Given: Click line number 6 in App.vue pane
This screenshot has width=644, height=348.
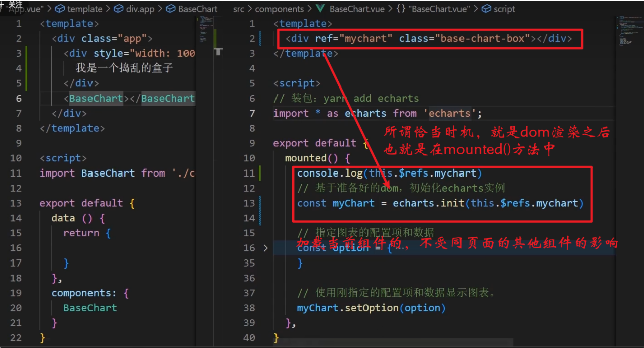Looking at the screenshot, I should [19, 98].
